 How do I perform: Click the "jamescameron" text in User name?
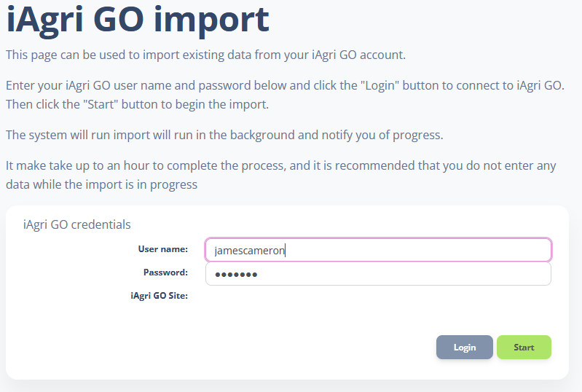click(249, 251)
